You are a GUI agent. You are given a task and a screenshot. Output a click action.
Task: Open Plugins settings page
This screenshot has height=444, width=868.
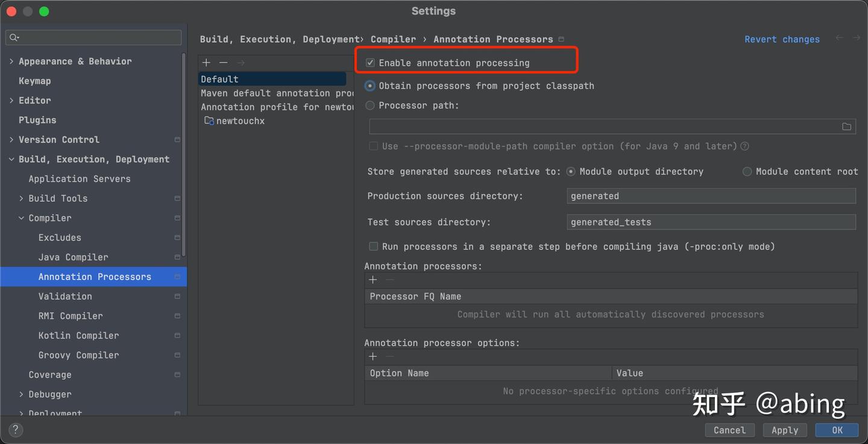37,120
